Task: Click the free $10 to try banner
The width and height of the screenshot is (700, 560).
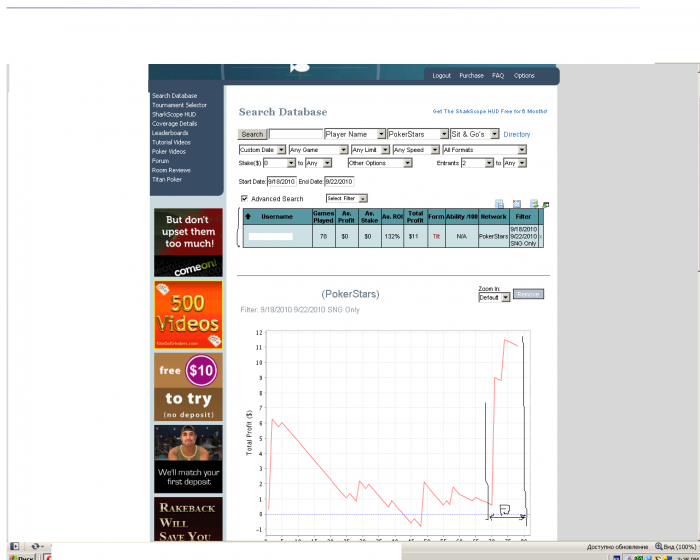Action: pos(188,387)
